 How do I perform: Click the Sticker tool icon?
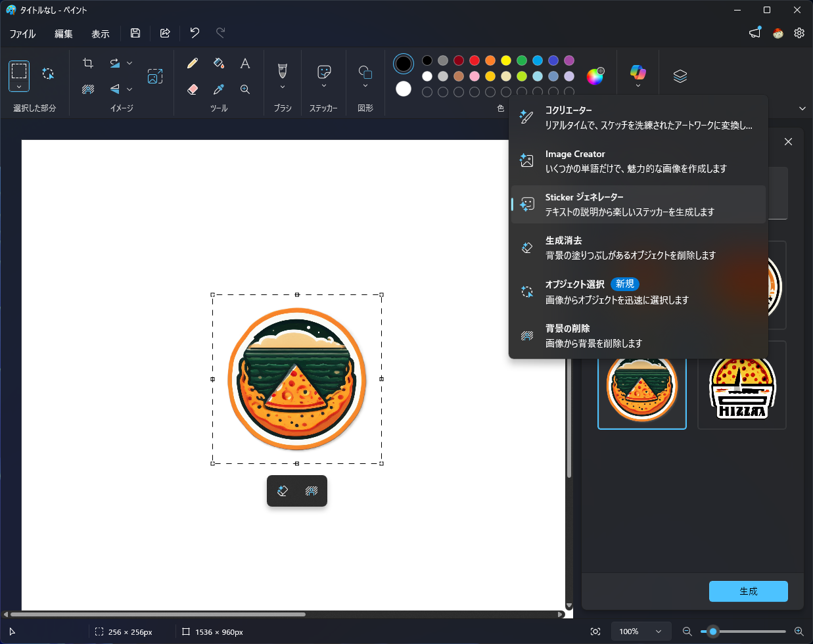pyautogui.click(x=324, y=71)
